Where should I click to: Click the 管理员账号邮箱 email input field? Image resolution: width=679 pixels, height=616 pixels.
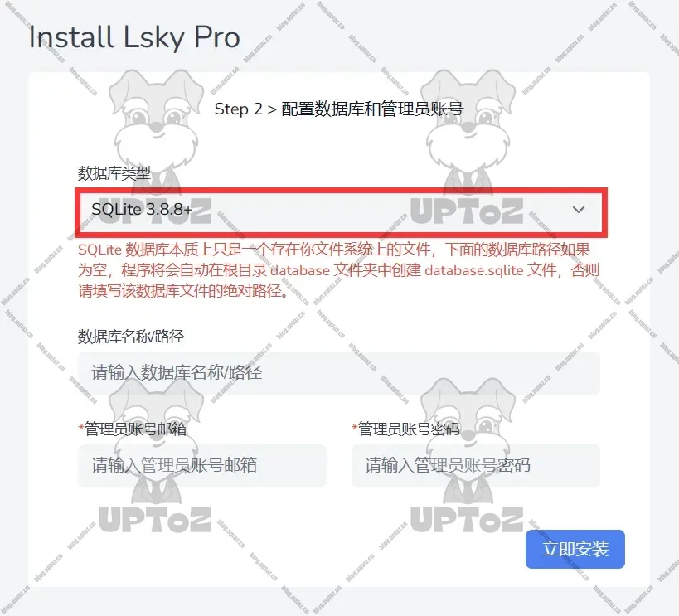(202, 466)
